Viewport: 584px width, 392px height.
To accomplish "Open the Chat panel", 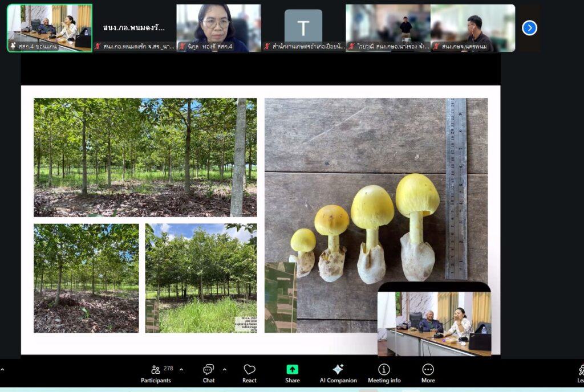I will point(209,373).
